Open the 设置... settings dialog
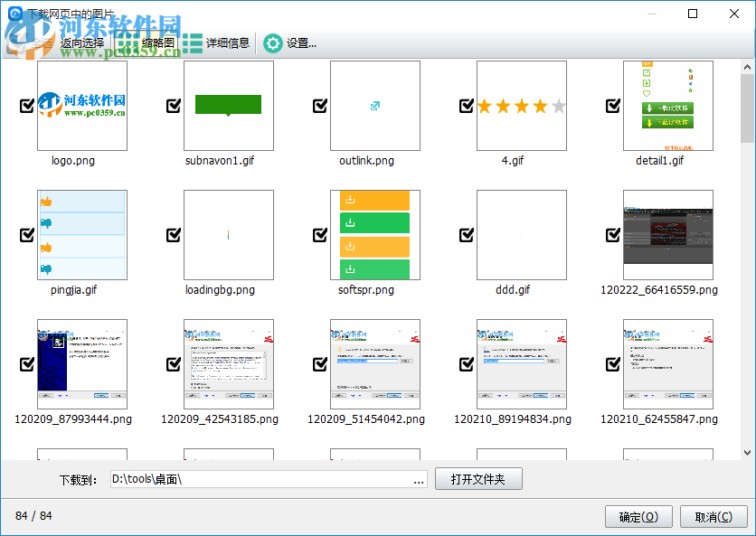 [x=290, y=43]
